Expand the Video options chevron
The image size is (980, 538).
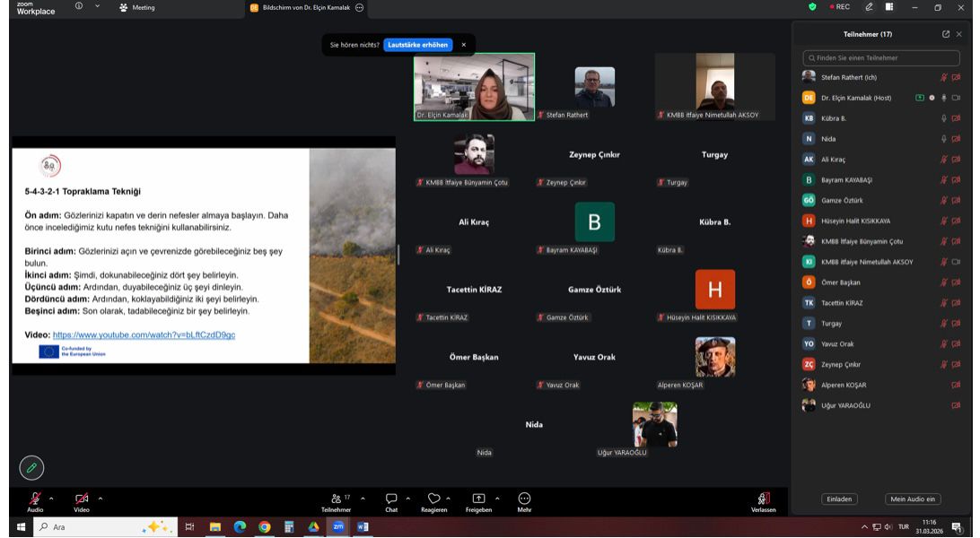(x=100, y=498)
